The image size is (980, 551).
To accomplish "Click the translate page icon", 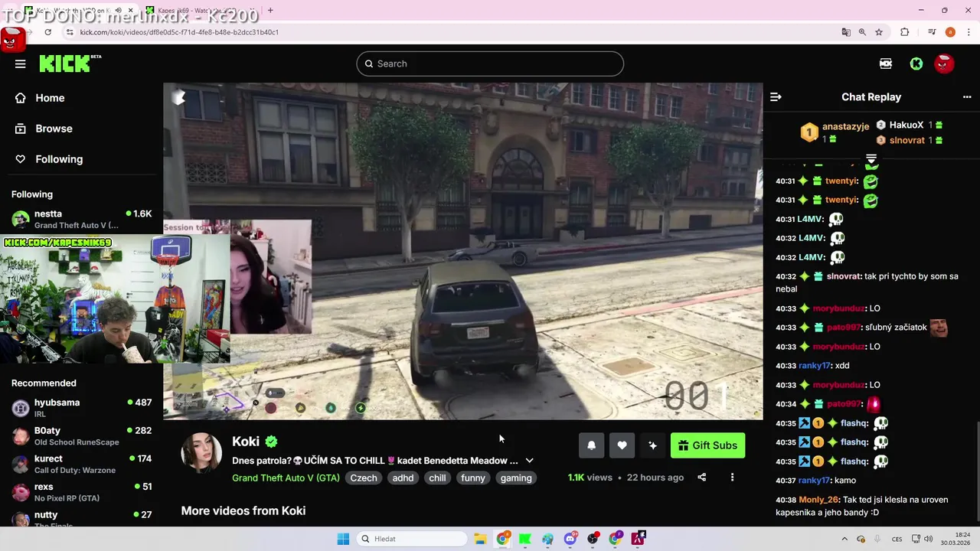I will pos(845,32).
